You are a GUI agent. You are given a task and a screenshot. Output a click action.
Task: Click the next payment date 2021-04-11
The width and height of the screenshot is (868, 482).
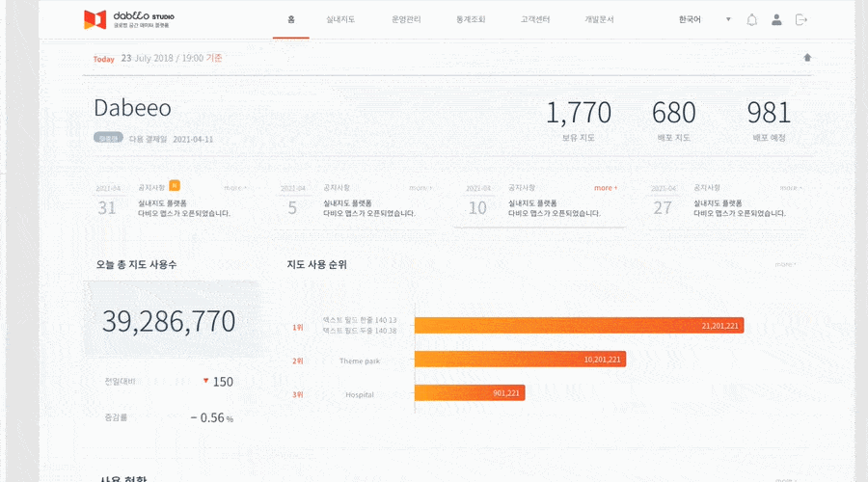click(x=193, y=140)
